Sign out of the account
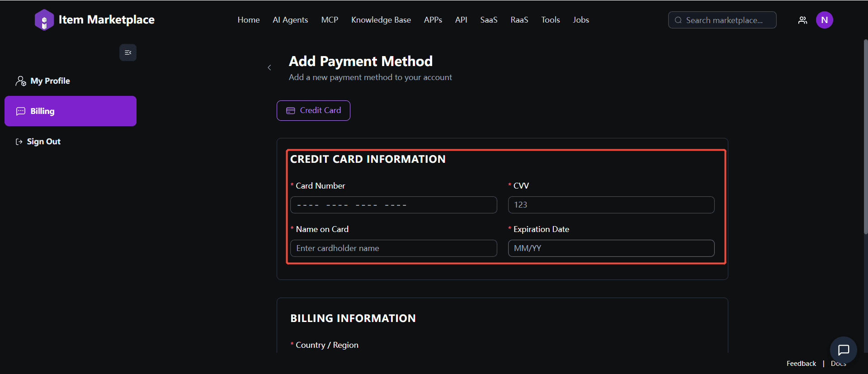 [43, 142]
